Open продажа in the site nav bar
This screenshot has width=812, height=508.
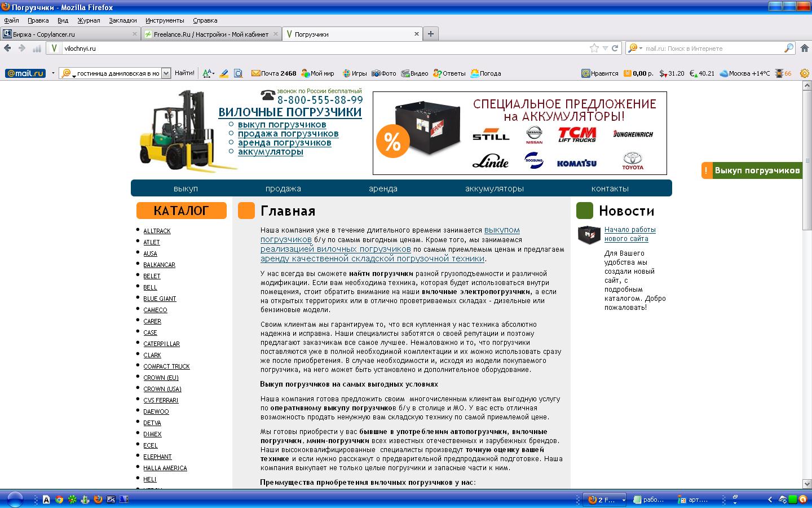[283, 189]
